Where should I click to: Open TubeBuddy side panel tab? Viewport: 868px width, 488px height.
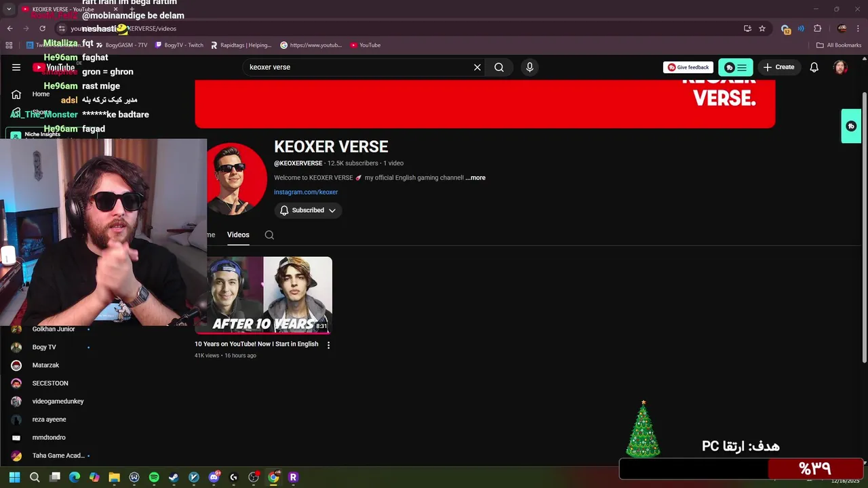851,126
